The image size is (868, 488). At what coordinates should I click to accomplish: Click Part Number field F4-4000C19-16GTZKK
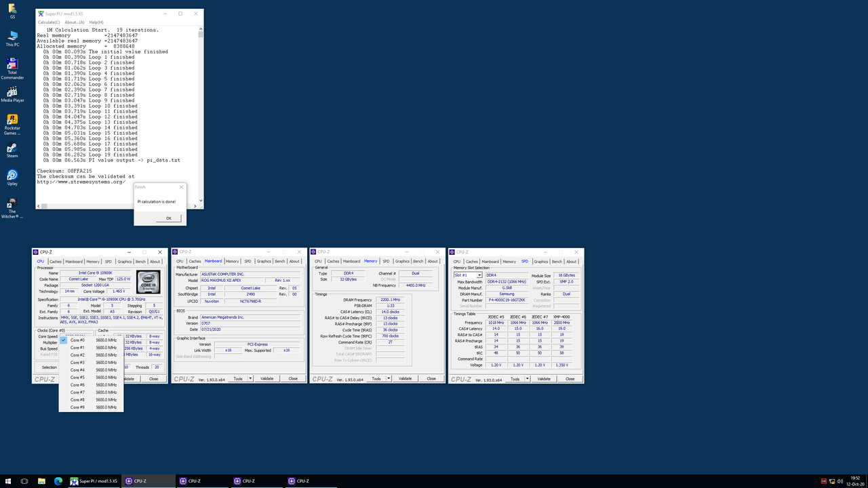tap(507, 300)
